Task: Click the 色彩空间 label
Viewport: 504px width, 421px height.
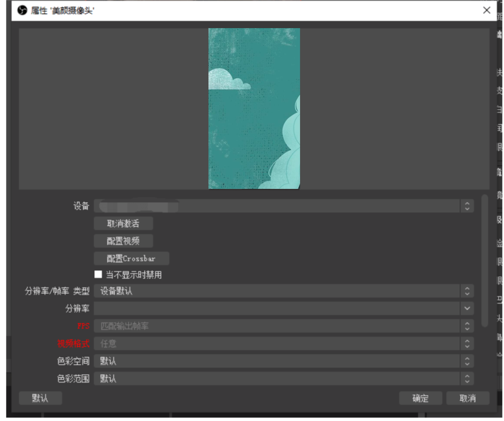Action: click(x=73, y=361)
